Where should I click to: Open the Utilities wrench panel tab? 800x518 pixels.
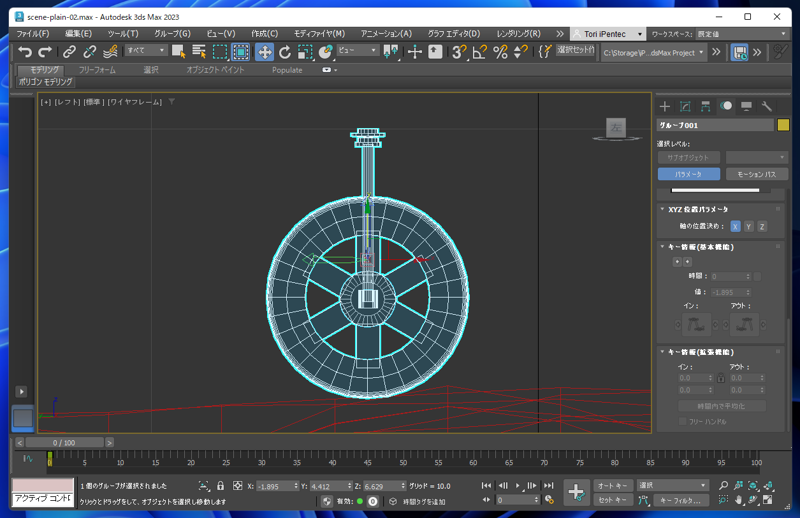[767, 106]
